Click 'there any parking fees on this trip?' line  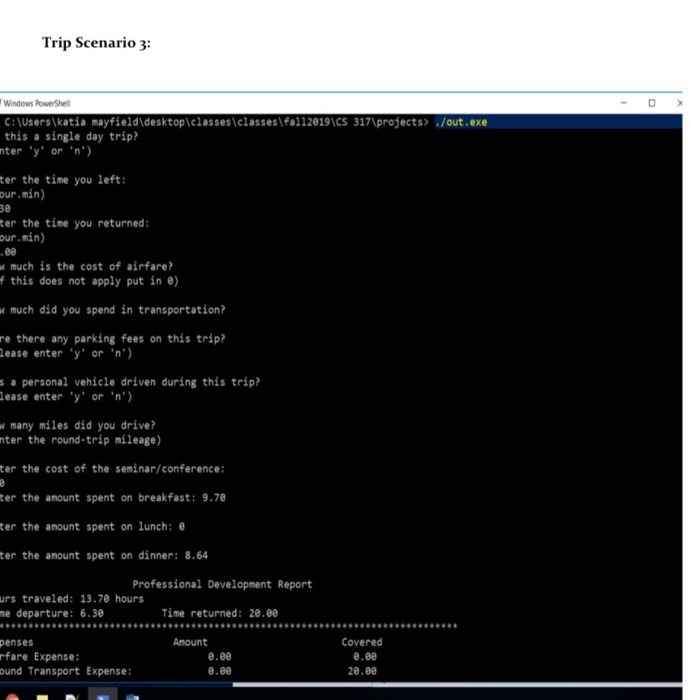tap(121, 339)
